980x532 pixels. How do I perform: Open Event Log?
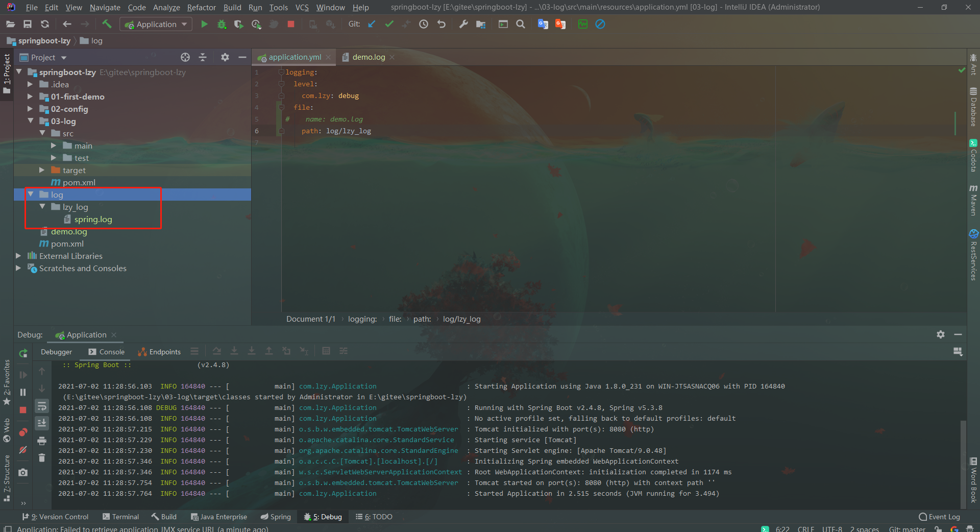(939, 517)
